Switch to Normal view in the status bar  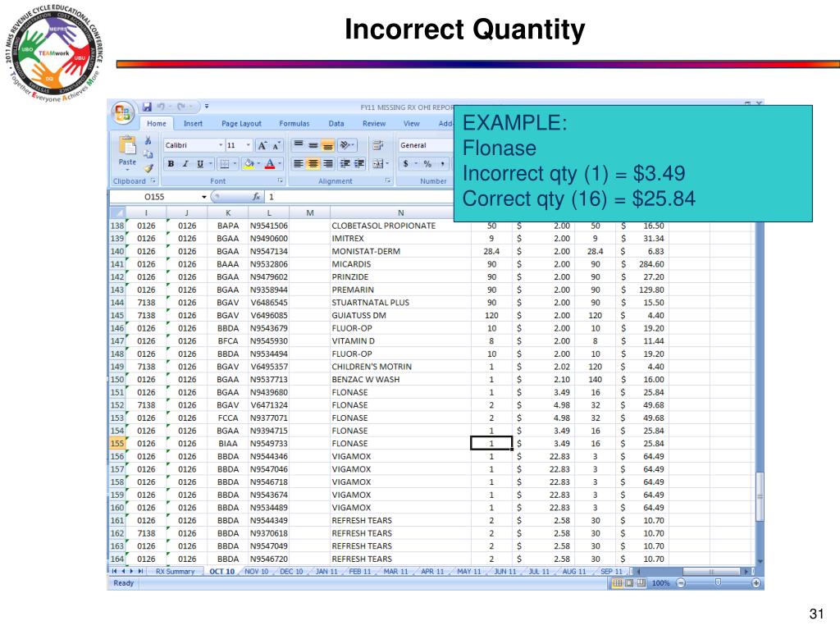(x=618, y=583)
